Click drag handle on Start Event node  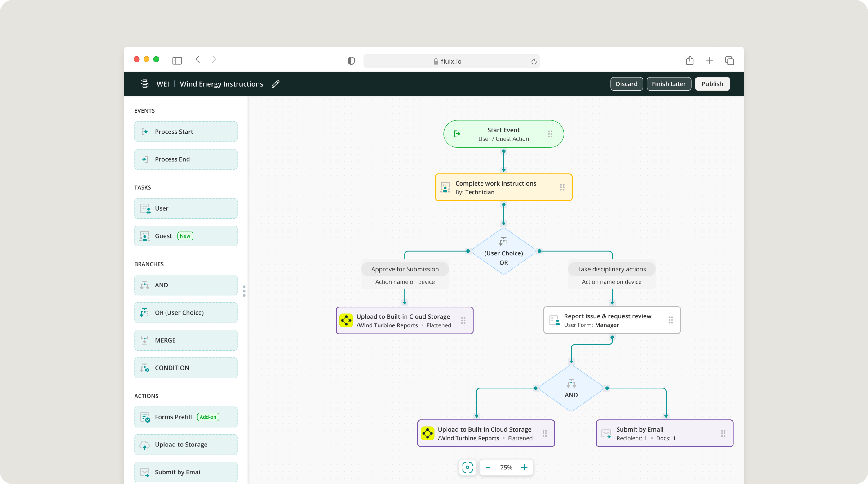550,134
